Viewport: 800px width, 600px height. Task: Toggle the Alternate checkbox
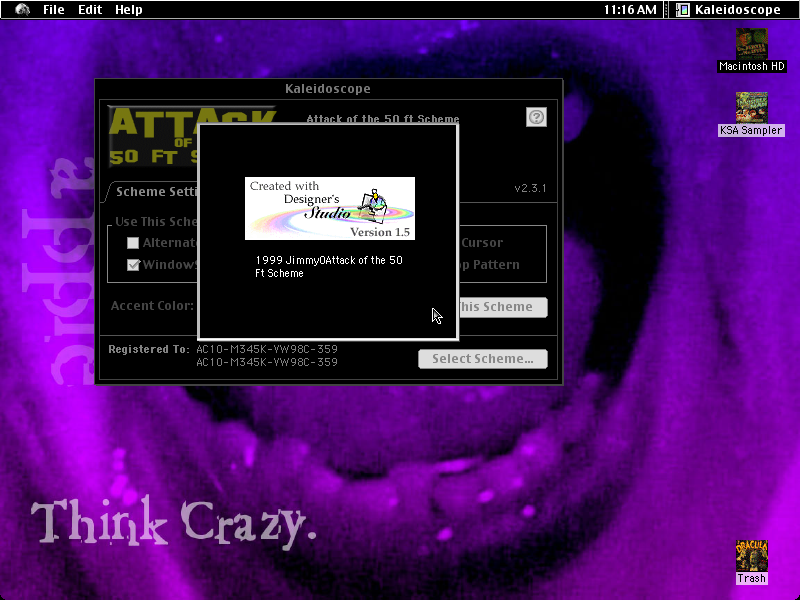click(133, 243)
